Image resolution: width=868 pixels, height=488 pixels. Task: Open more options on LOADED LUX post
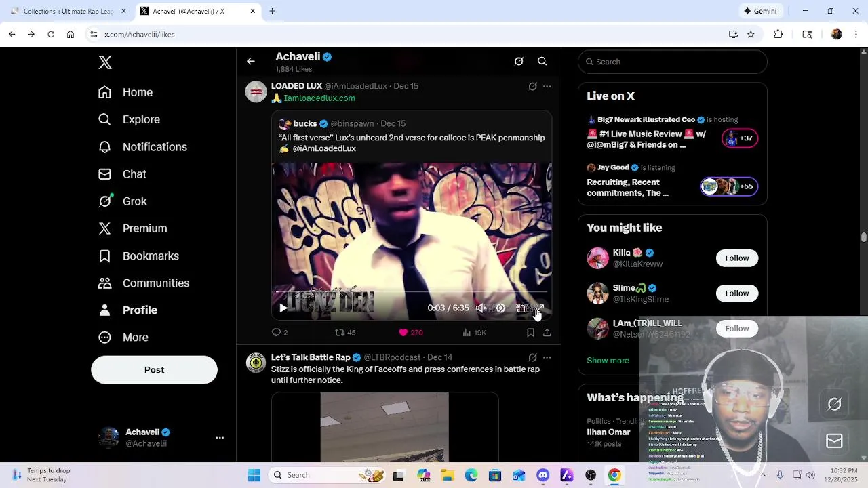coord(547,87)
